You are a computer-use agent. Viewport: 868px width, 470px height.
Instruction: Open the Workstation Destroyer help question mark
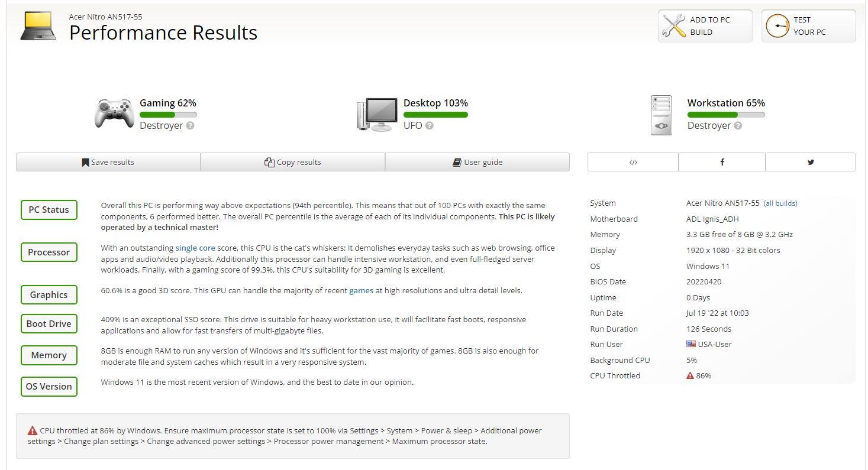click(x=738, y=125)
